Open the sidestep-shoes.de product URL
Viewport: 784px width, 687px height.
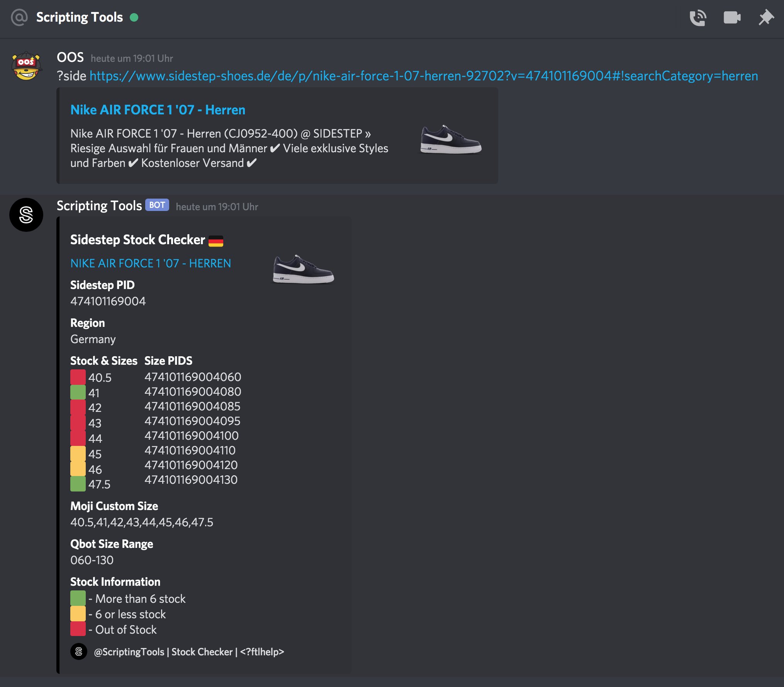pos(424,76)
